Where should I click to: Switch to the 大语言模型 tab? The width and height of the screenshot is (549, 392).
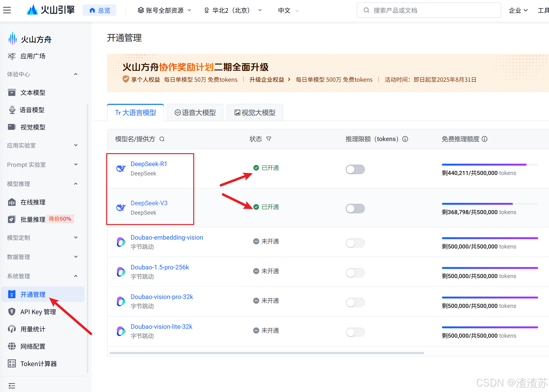pos(135,112)
